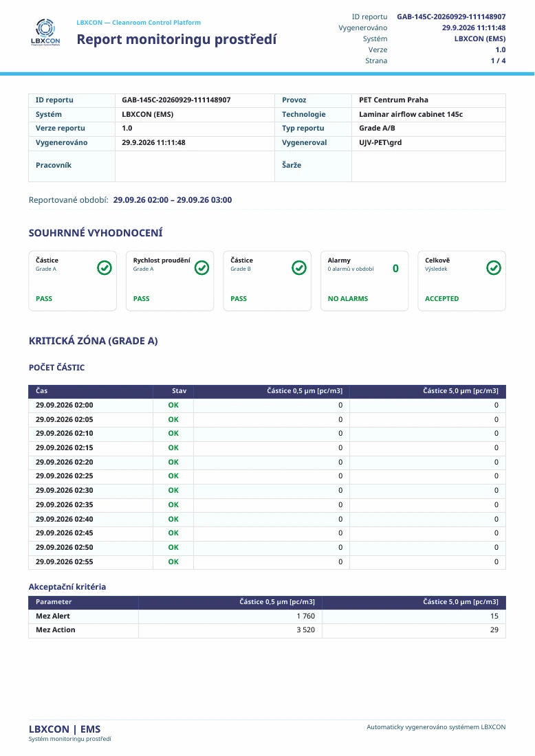
Task: Click 'Mez Alert' row label
Action: [52, 616]
